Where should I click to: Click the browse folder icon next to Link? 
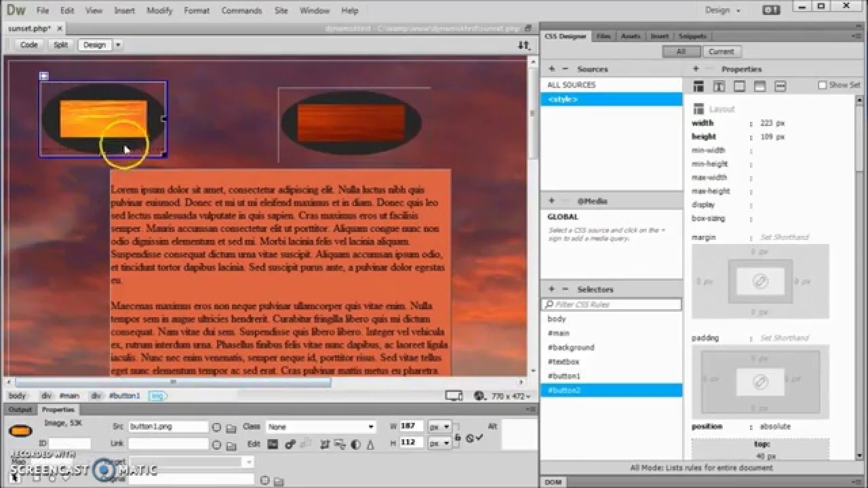(231, 445)
